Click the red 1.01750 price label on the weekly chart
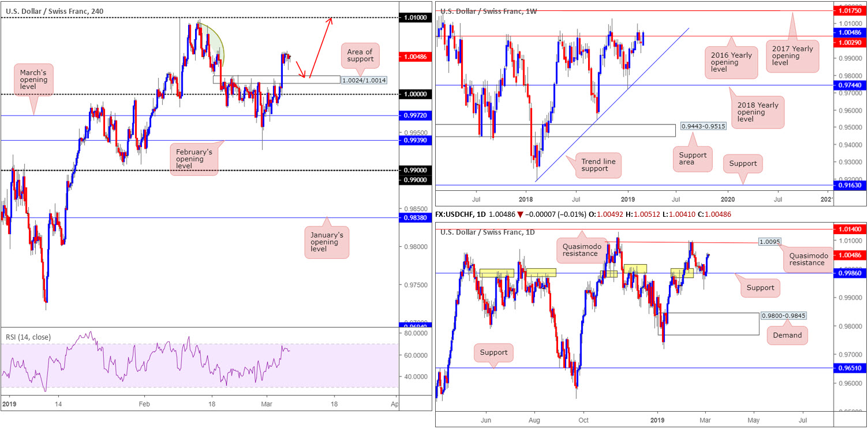This screenshot has width=868, height=429. 851,10
